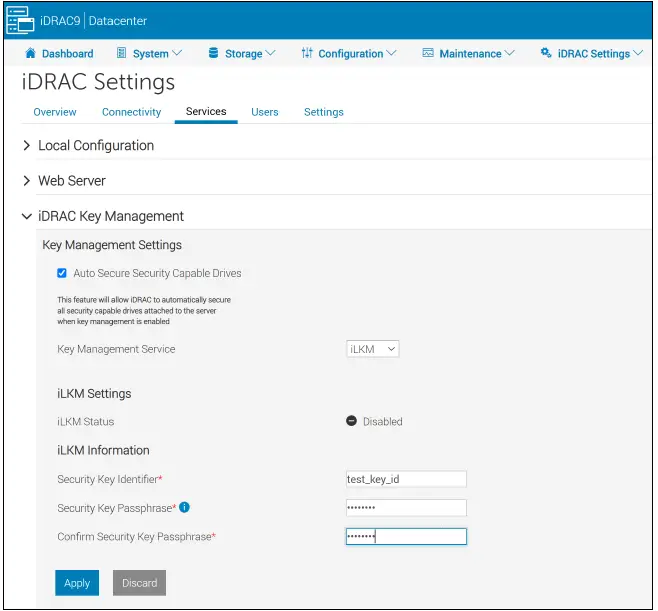Click the Key Management Service label
The height and width of the screenshot is (611, 658).
(x=116, y=349)
